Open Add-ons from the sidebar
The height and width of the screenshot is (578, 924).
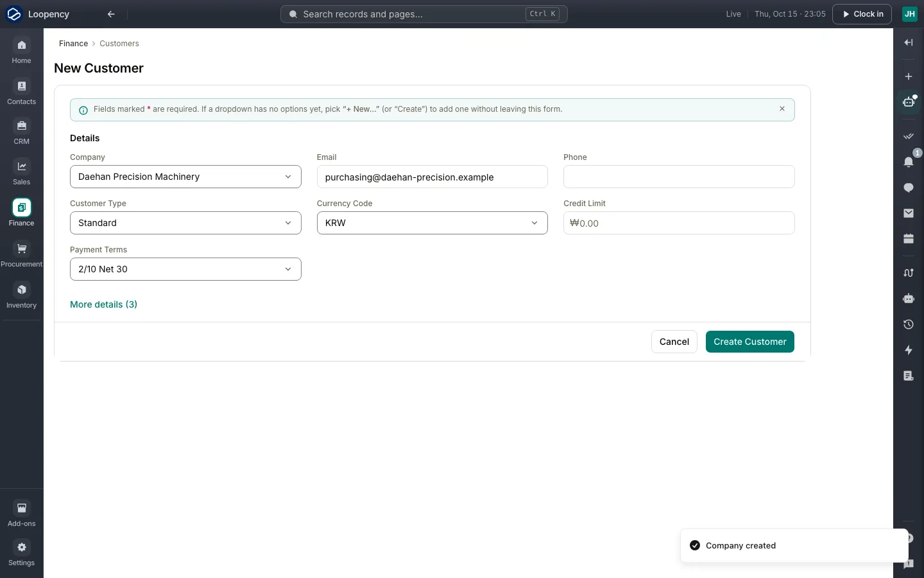(21, 514)
